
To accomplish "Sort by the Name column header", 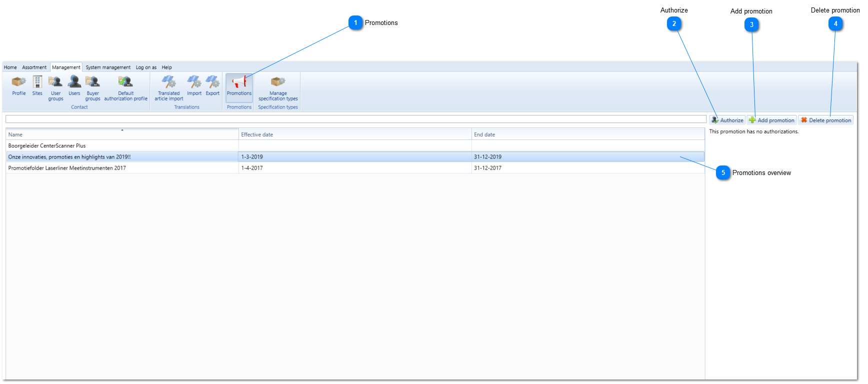I will click(x=122, y=134).
